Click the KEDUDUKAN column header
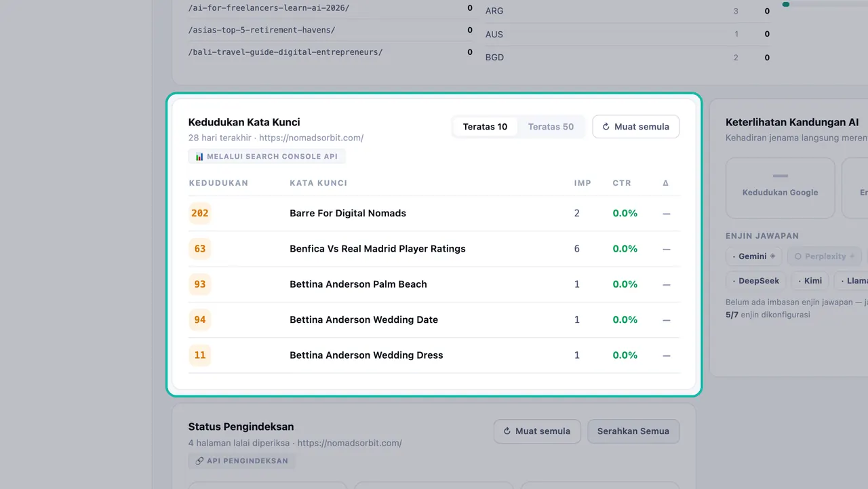 click(218, 183)
